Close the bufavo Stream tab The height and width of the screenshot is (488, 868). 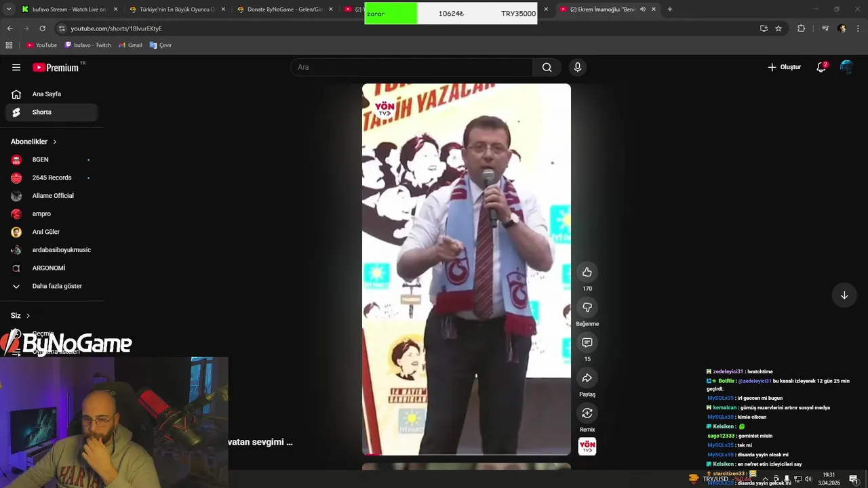[115, 9]
